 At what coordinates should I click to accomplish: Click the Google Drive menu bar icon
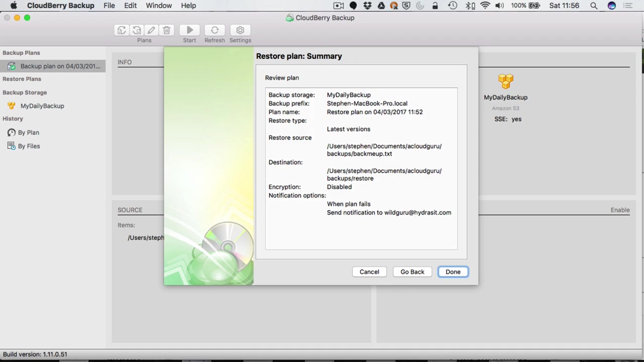(x=381, y=6)
